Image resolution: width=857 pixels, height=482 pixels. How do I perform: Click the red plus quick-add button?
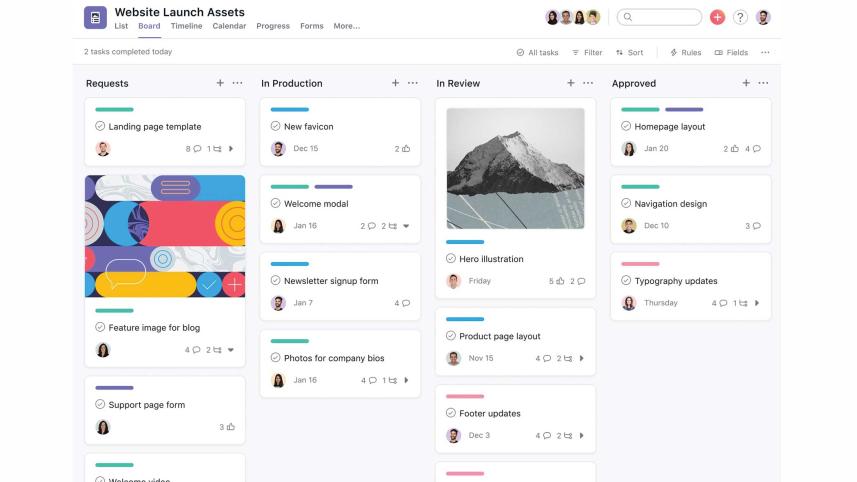tap(717, 17)
